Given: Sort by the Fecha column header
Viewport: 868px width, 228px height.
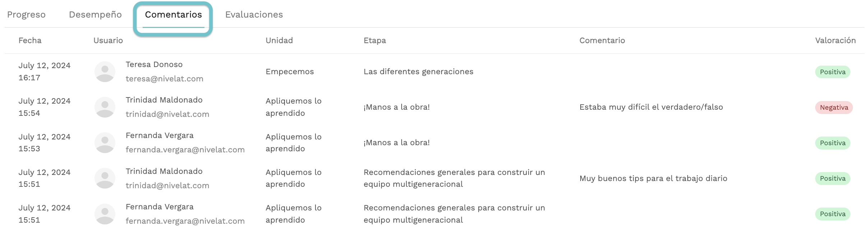Looking at the screenshot, I should tap(30, 41).
